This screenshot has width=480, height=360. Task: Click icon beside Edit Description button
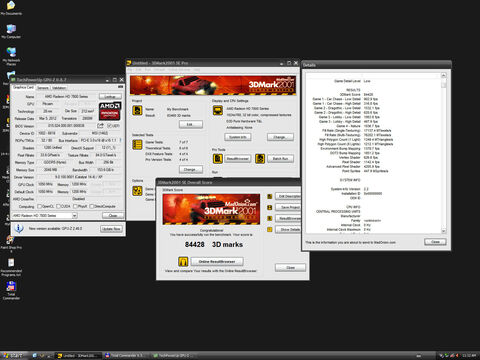click(x=270, y=196)
